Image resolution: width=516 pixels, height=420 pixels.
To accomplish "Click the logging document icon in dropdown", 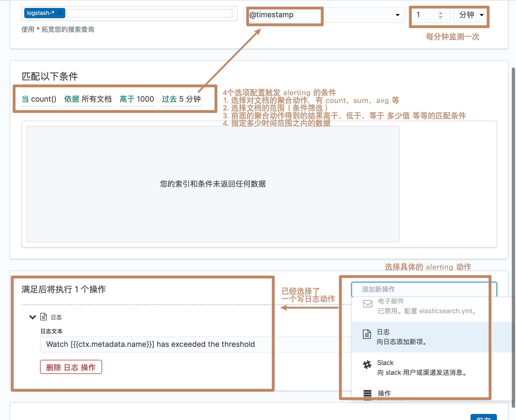I will click(x=367, y=334).
